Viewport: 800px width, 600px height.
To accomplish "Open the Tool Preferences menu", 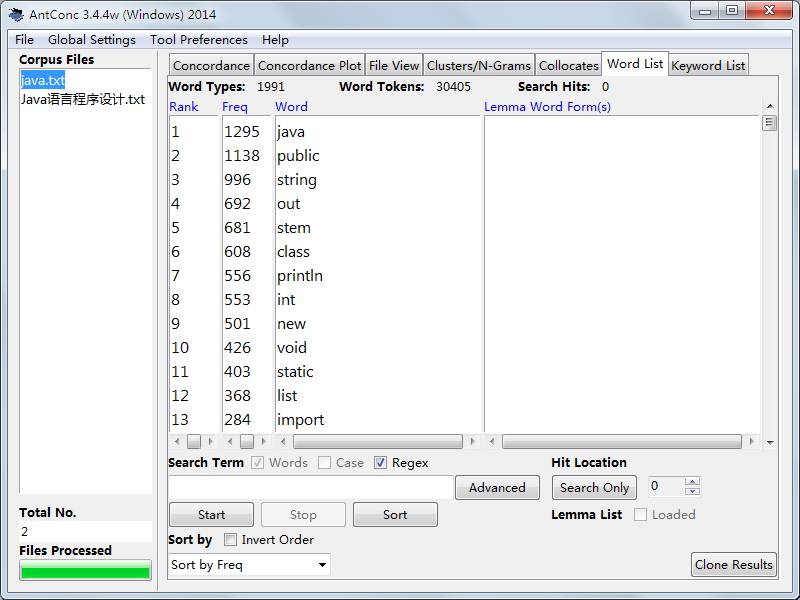I will (x=198, y=40).
